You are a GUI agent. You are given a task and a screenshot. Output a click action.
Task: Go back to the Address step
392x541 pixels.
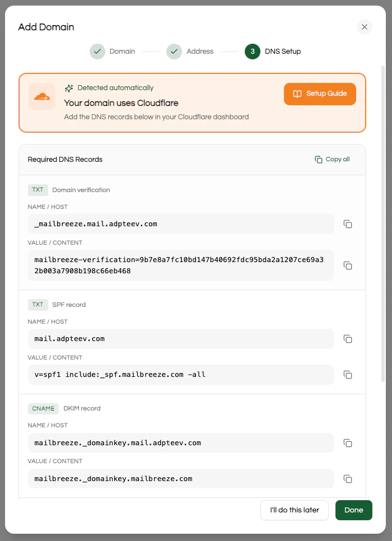pos(190,52)
